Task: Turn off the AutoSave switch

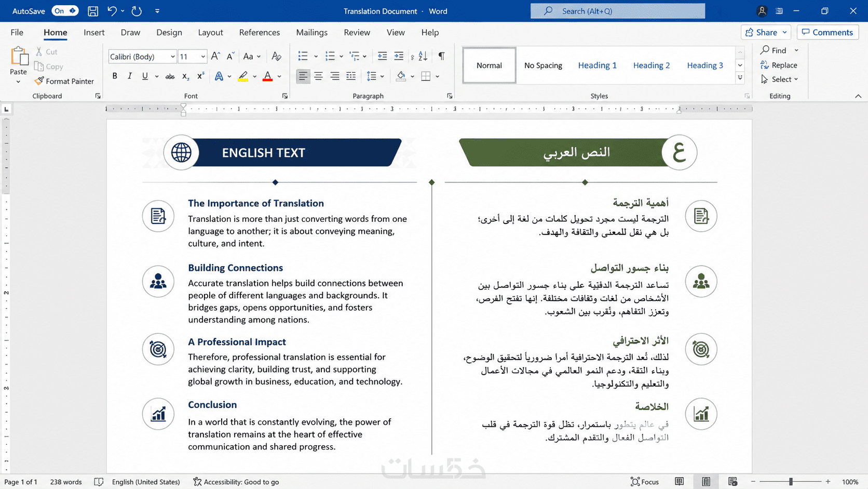Action: pos(65,11)
